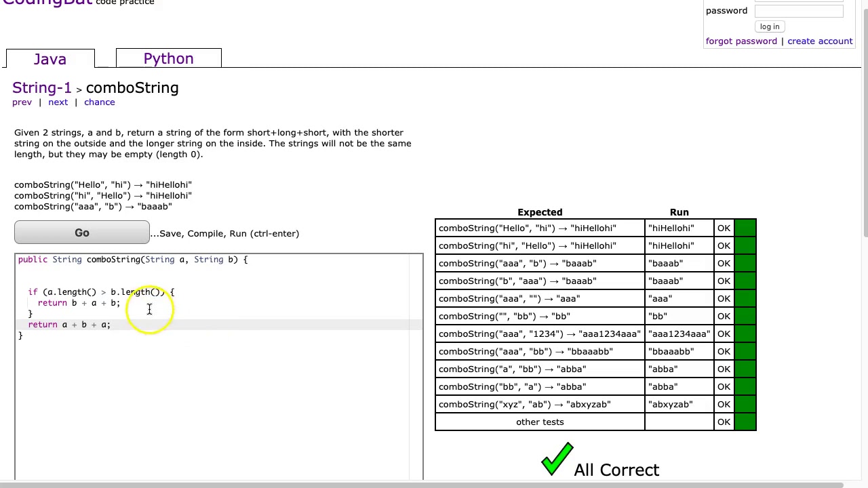
Task: Click the comboString("aaa", "b") → "baaab" example line
Action: coord(93,207)
